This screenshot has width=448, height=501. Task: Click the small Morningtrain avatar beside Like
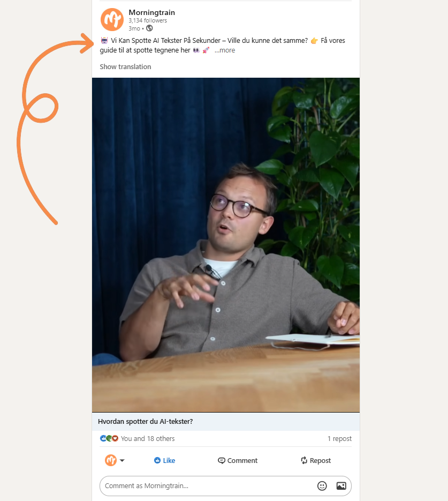111,460
